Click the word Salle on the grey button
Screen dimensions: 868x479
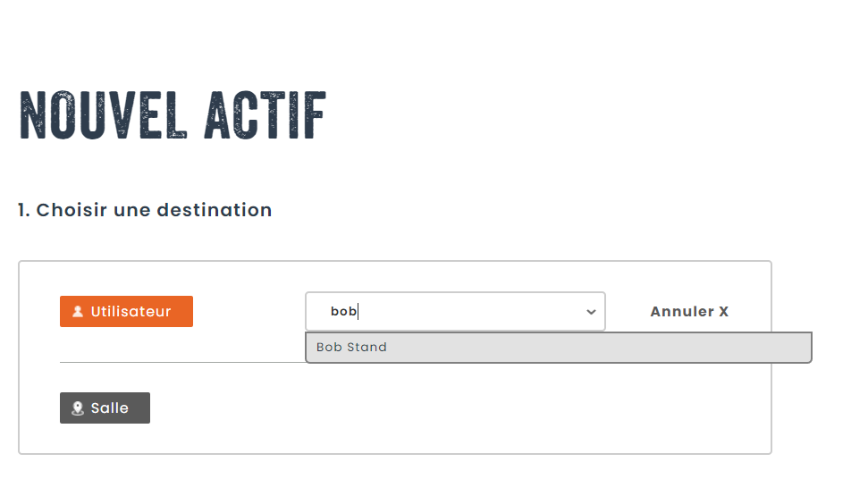(110, 408)
